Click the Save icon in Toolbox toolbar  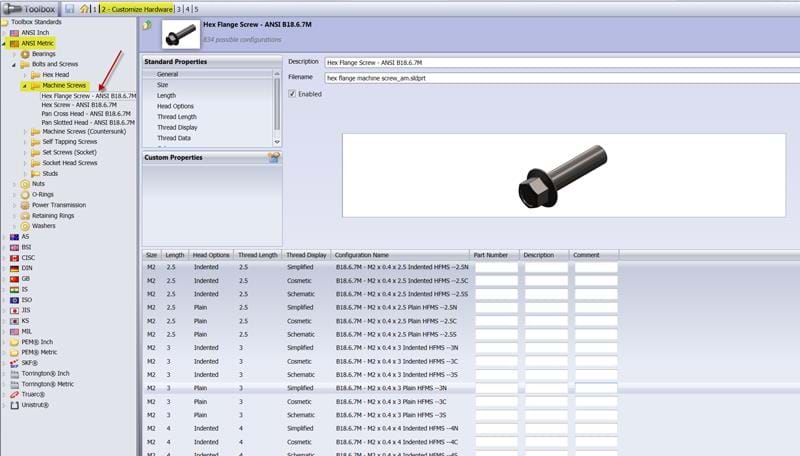(x=70, y=9)
